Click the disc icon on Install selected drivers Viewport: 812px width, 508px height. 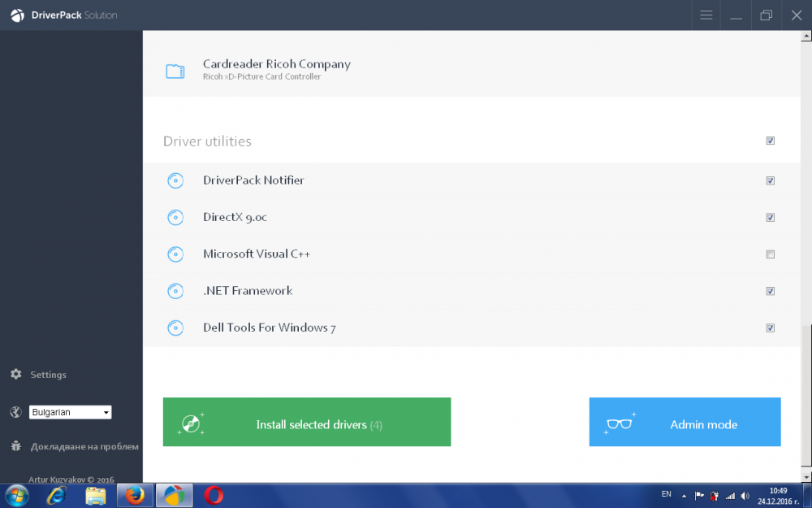tap(191, 423)
